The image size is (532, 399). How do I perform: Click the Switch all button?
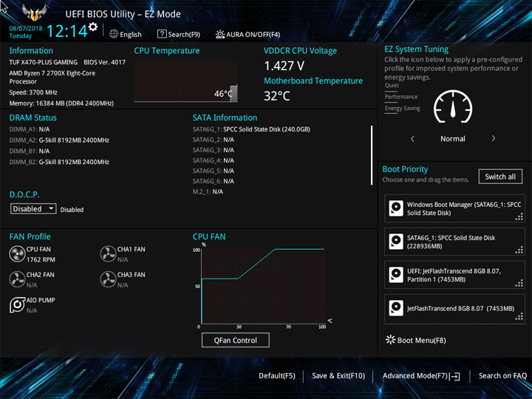pos(500,177)
